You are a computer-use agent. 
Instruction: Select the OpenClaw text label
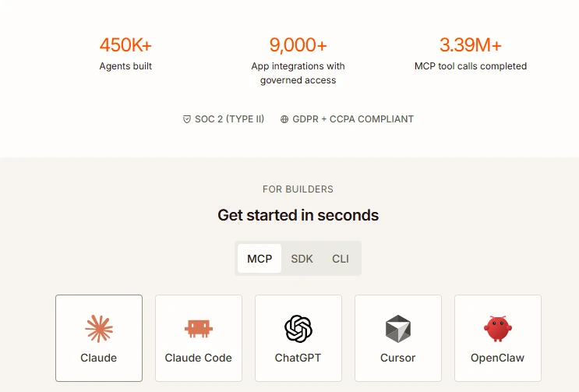[x=497, y=358]
